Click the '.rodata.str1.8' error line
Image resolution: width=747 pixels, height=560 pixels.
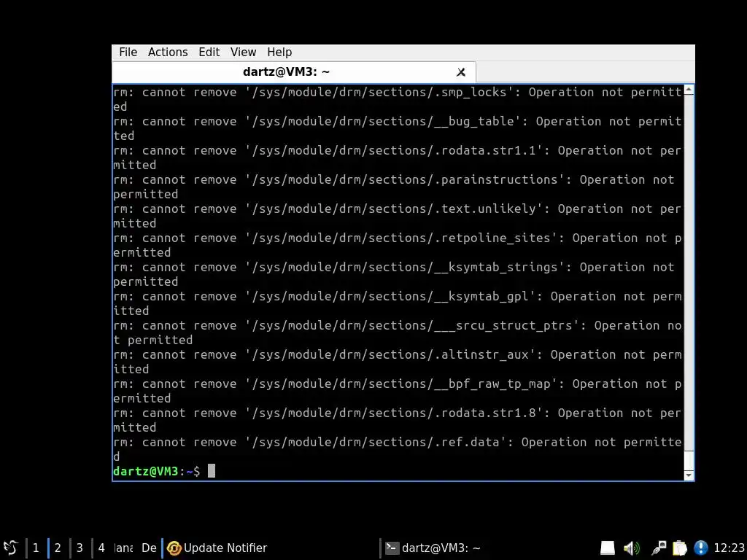tap(398, 420)
